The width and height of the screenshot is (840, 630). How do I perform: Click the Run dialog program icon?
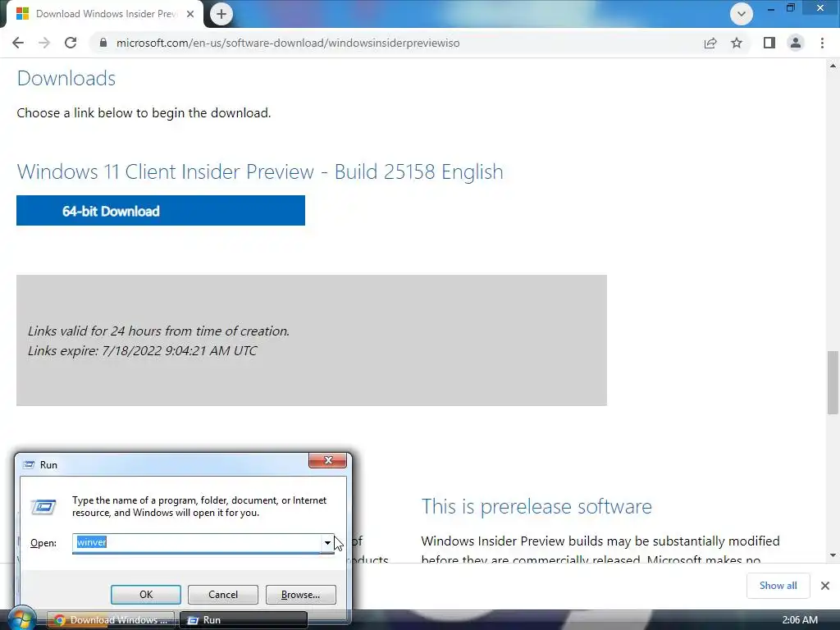(43, 506)
